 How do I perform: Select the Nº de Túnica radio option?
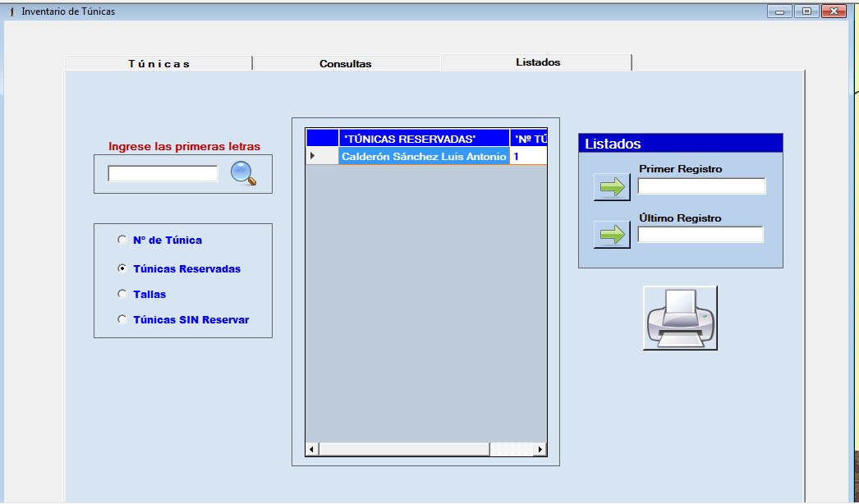(122, 241)
